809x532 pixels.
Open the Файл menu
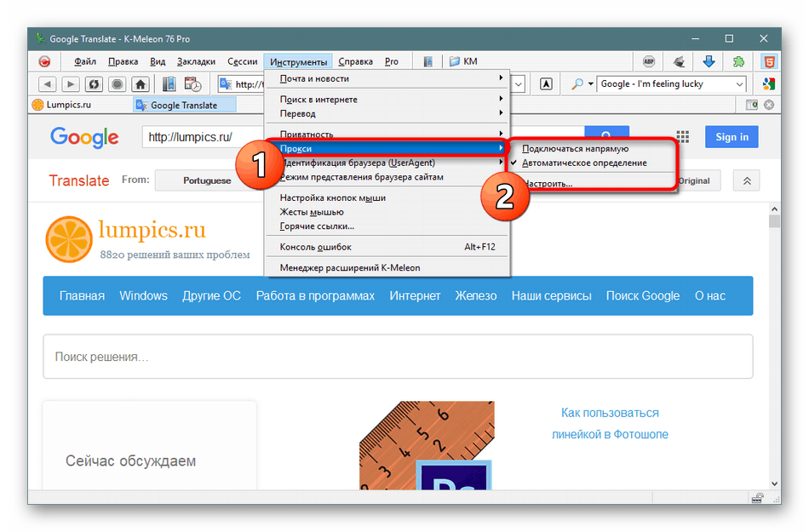pyautogui.click(x=85, y=61)
